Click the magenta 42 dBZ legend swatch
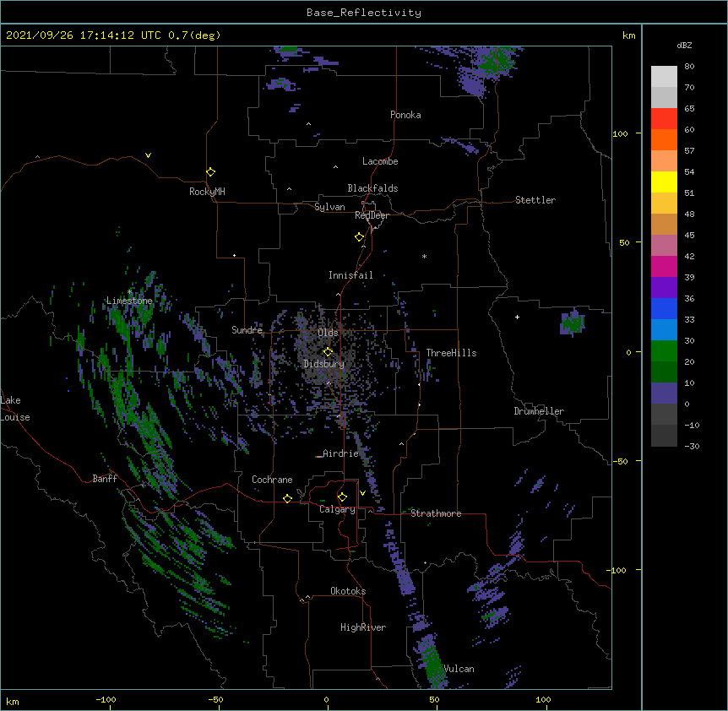 tap(664, 266)
